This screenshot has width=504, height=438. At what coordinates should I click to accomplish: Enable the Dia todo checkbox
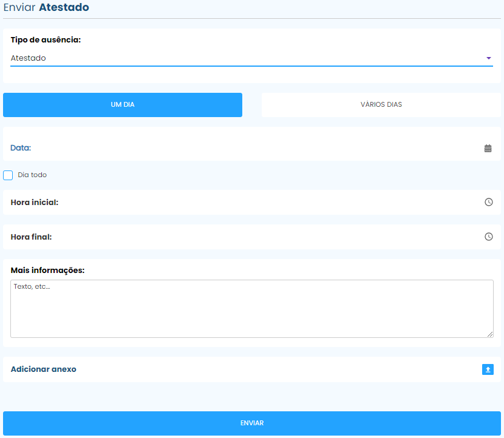(x=8, y=175)
